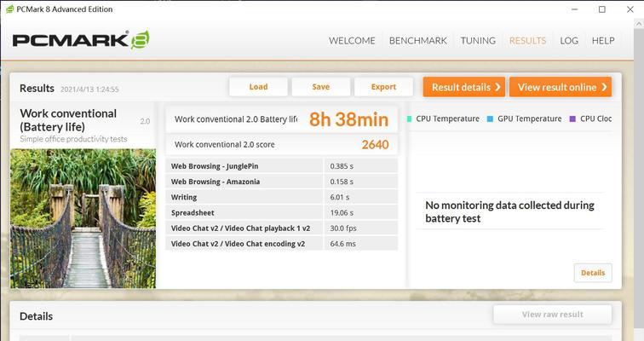Click the Work conventional 2.0 score label

pos(225,145)
